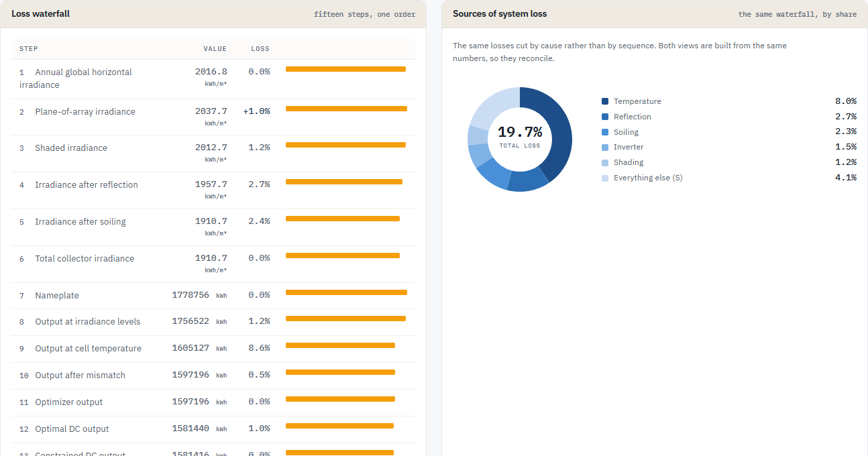Click the VALUE column header
Viewport: 868px width, 456px height.
click(215, 49)
